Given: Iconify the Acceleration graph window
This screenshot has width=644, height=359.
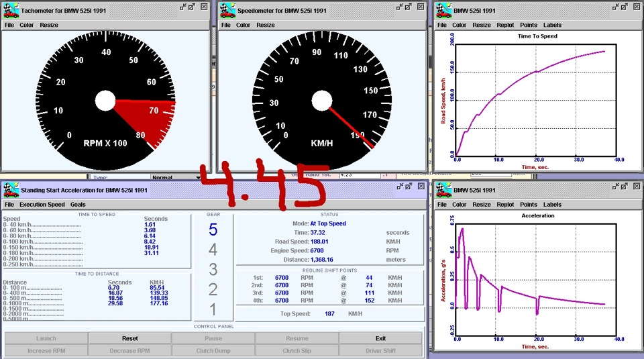Looking at the screenshot, I should click(615, 186).
